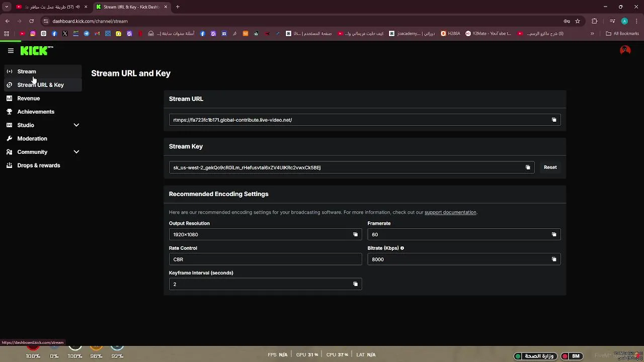
Task: Click the GPU 31% status reading
Action: [307, 354]
